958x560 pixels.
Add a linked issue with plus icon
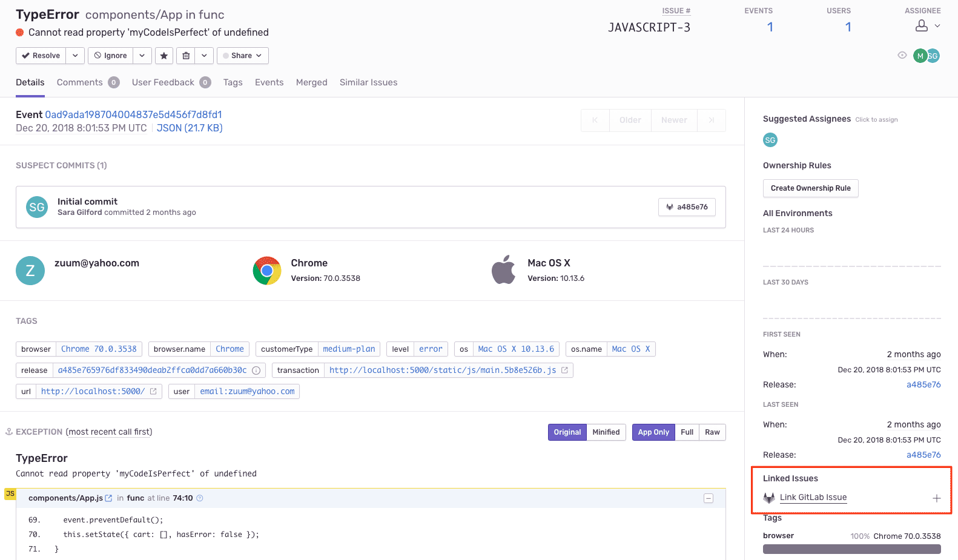coord(936,498)
